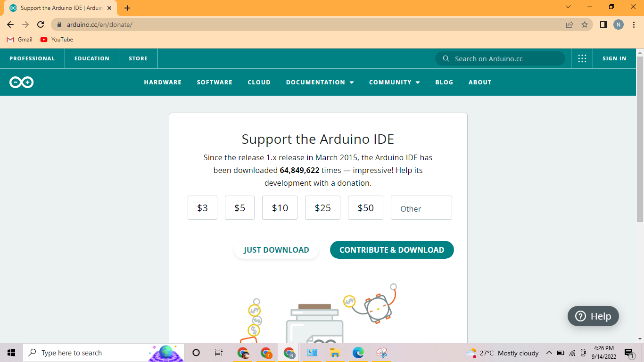The image size is (644, 362).
Task: Reload the page with refresh icon
Action: (x=41, y=25)
